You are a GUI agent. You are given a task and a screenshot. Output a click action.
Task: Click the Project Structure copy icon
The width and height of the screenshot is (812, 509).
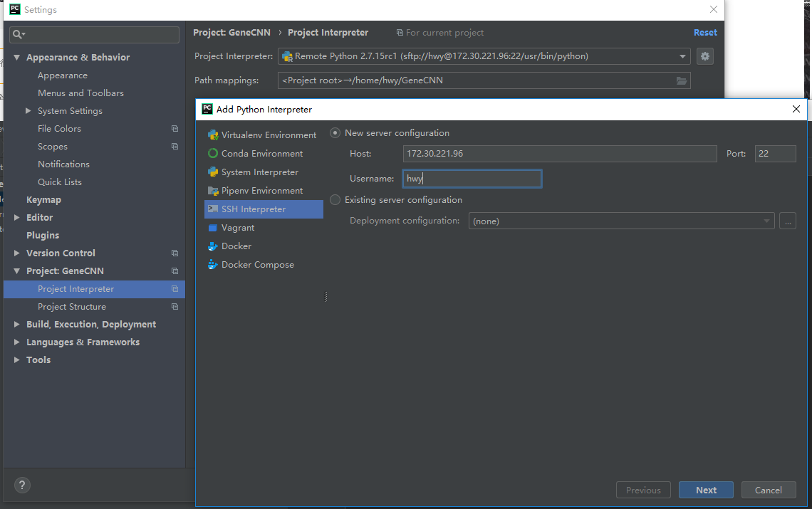175,307
